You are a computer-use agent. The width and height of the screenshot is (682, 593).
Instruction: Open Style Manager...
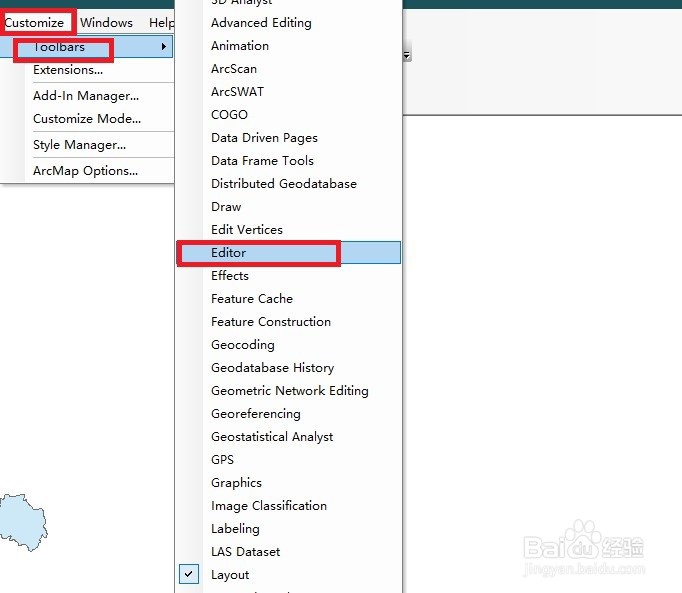click(x=80, y=144)
